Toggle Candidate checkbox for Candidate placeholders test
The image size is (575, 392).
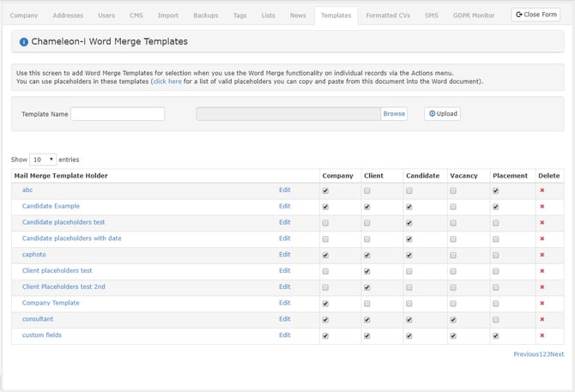coord(409,223)
